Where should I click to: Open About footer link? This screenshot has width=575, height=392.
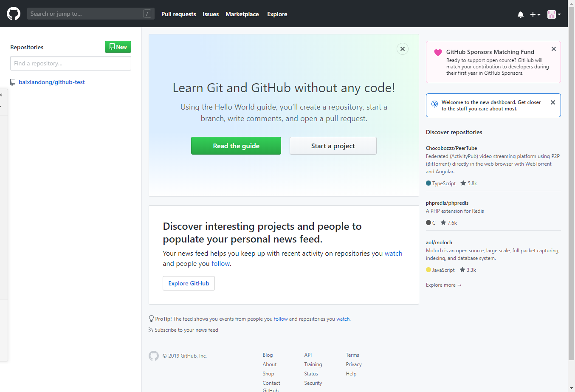[269, 364]
